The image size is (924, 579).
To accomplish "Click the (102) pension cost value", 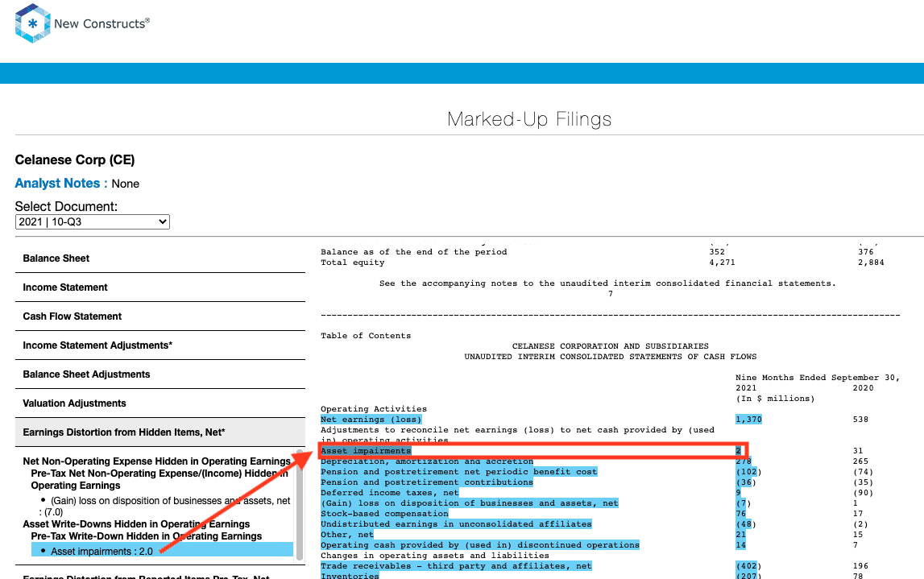I will click(748, 472).
